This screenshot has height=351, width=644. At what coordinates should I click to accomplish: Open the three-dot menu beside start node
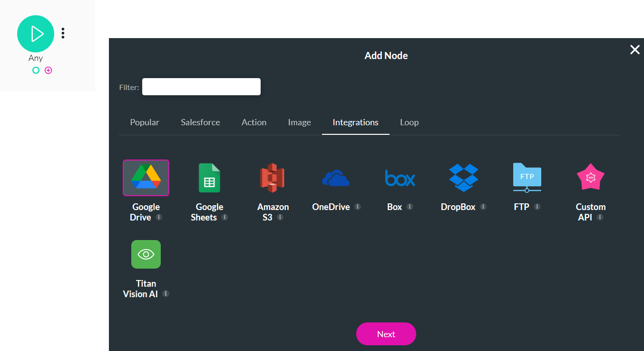63,33
